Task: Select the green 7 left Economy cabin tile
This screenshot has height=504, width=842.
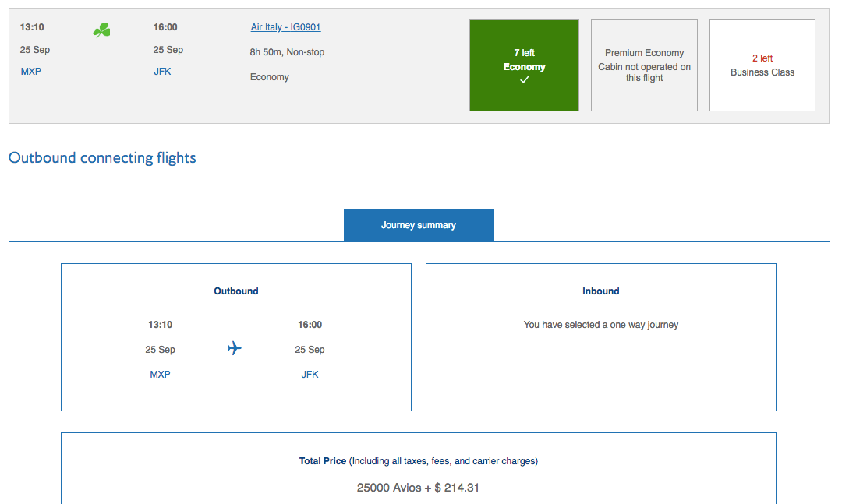Action: (524, 65)
